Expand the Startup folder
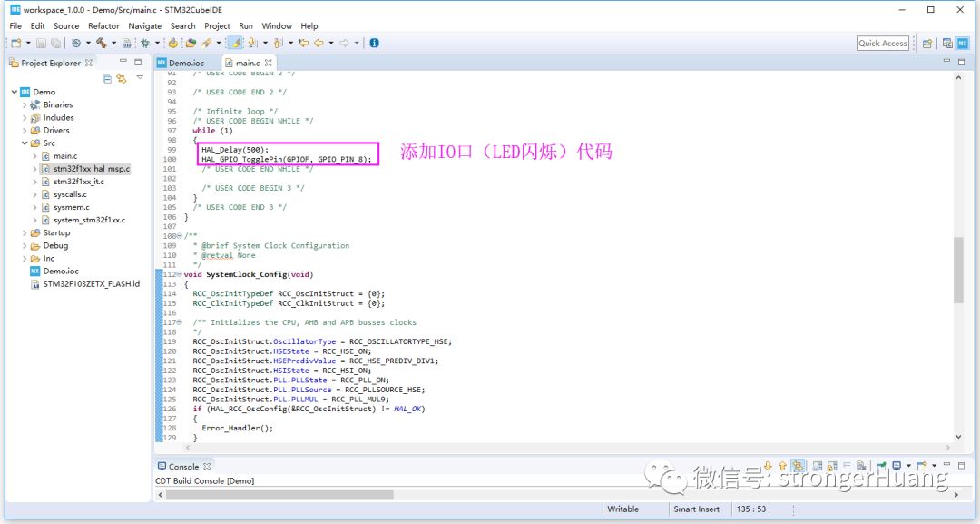Viewport: 980px width, 524px height. (24, 233)
